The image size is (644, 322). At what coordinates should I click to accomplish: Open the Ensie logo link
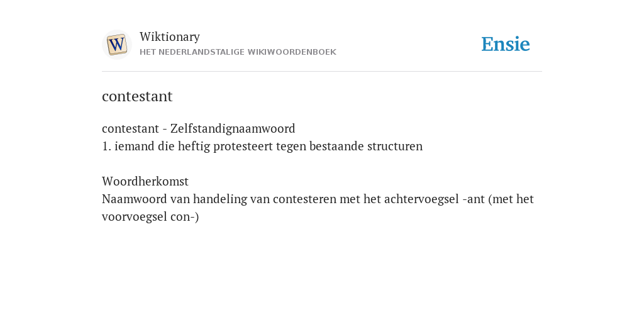click(506, 44)
